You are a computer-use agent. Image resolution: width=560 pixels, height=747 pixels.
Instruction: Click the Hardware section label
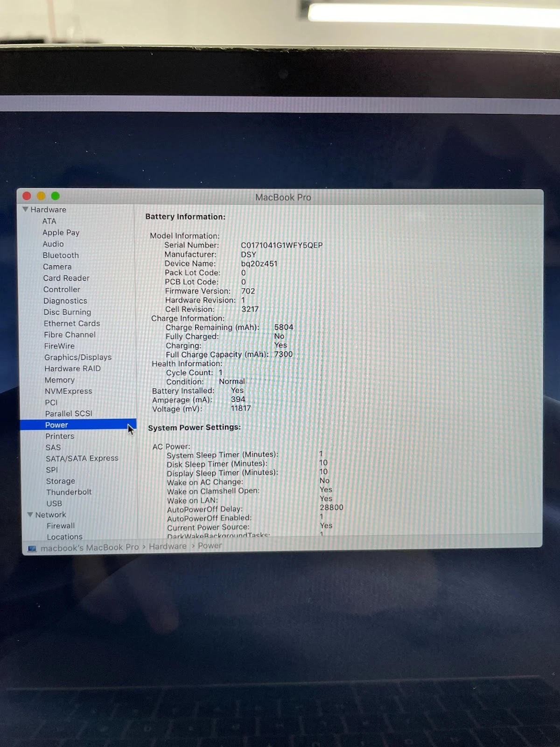[x=48, y=210]
